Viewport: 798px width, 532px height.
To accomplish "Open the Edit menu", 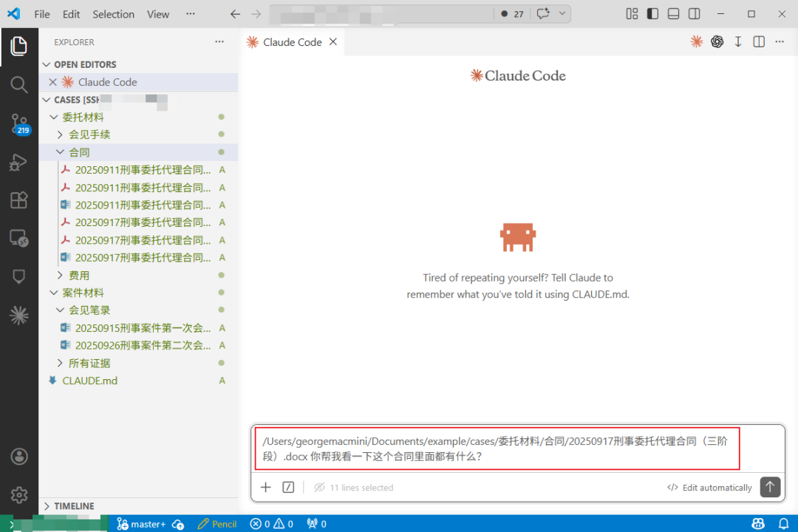I will tap(71, 14).
